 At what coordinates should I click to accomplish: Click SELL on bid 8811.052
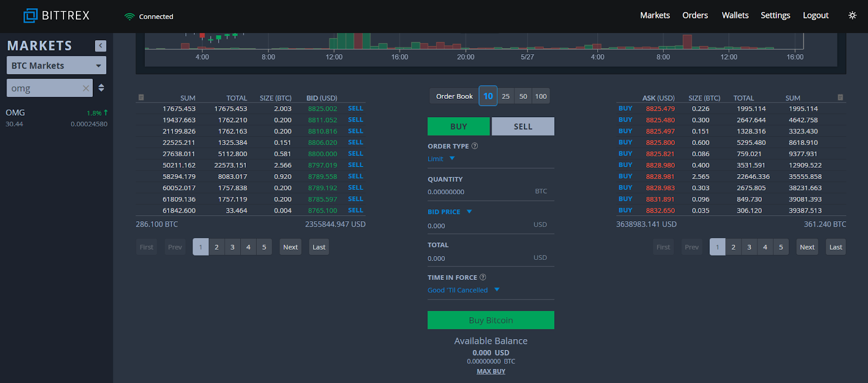(356, 120)
